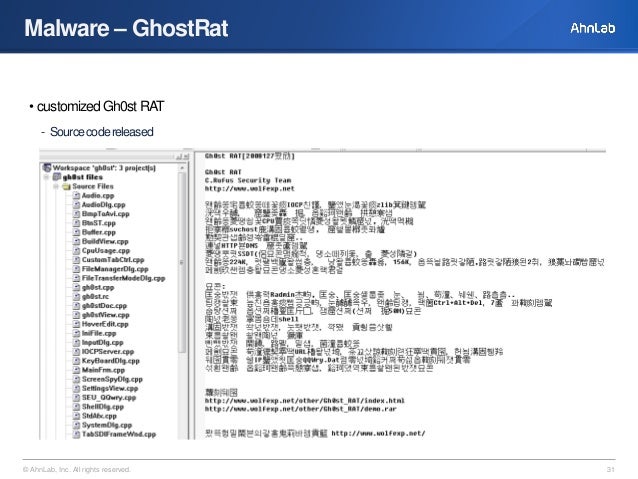Viewport: 638px width, 479px height.
Task: Open gh0st.cpp source file
Action: pos(98,287)
